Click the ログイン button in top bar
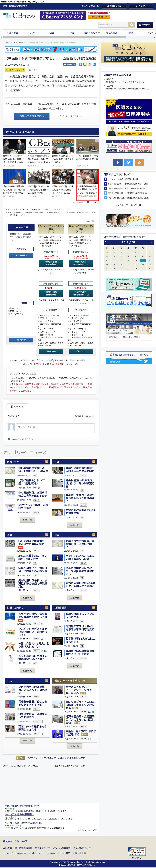This screenshot has height=868, width=156. (141, 6)
